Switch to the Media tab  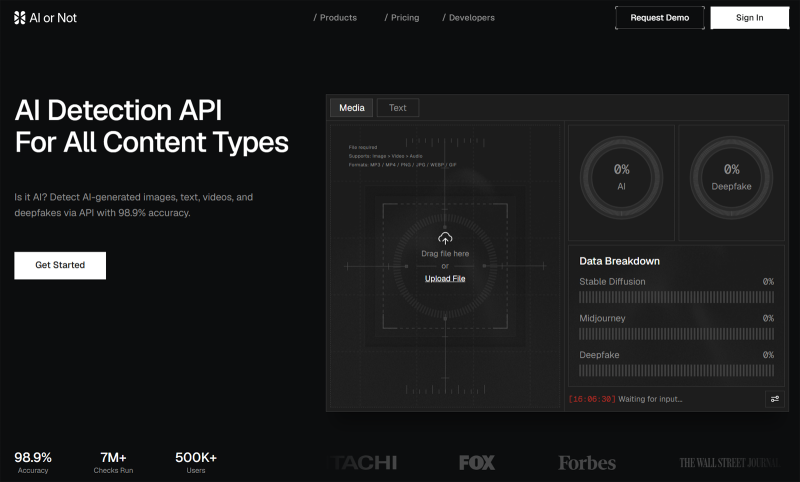tap(352, 108)
